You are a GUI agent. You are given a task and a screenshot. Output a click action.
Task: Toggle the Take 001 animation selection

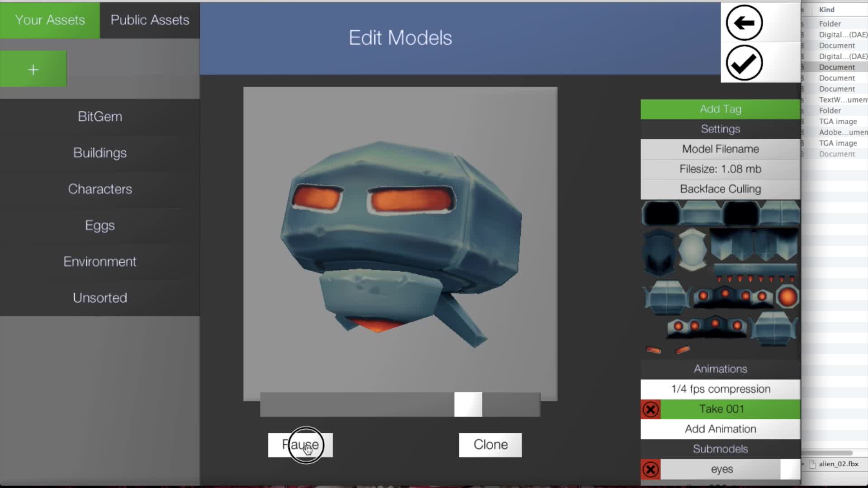[x=723, y=409]
